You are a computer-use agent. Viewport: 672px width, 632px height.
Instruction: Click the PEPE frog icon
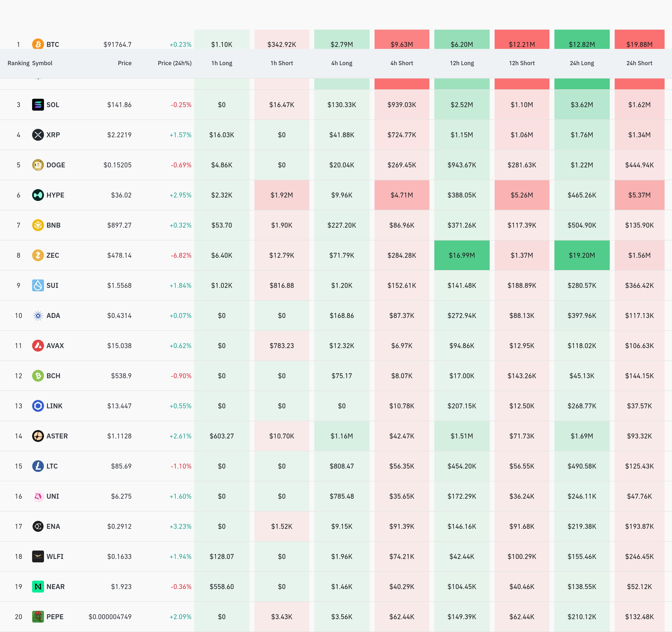38,616
